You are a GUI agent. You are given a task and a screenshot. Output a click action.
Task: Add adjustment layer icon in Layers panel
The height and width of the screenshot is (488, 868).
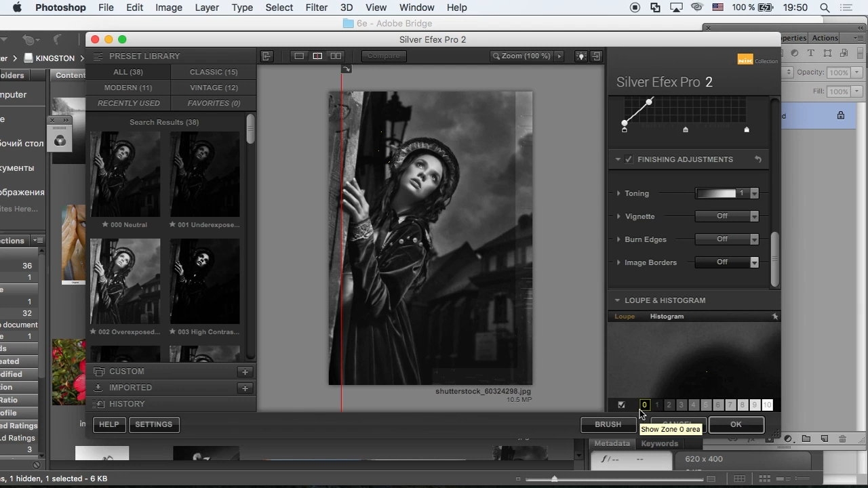pyautogui.click(x=788, y=439)
